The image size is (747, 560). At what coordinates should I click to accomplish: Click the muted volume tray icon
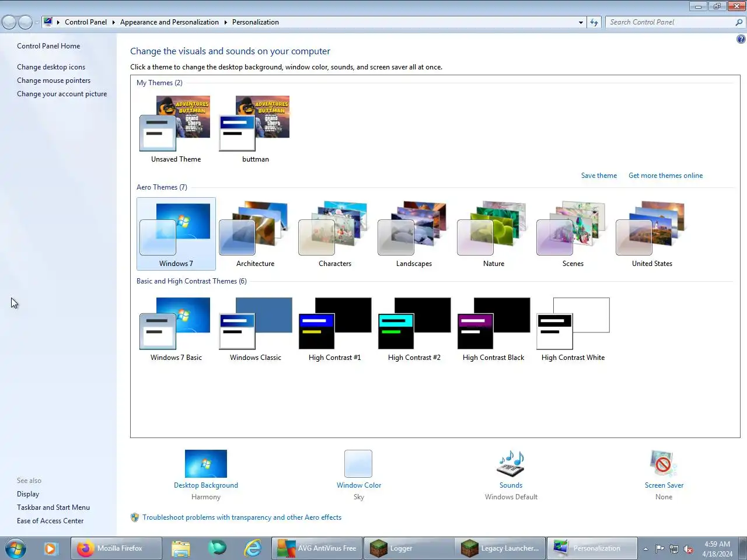click(688, 549)
